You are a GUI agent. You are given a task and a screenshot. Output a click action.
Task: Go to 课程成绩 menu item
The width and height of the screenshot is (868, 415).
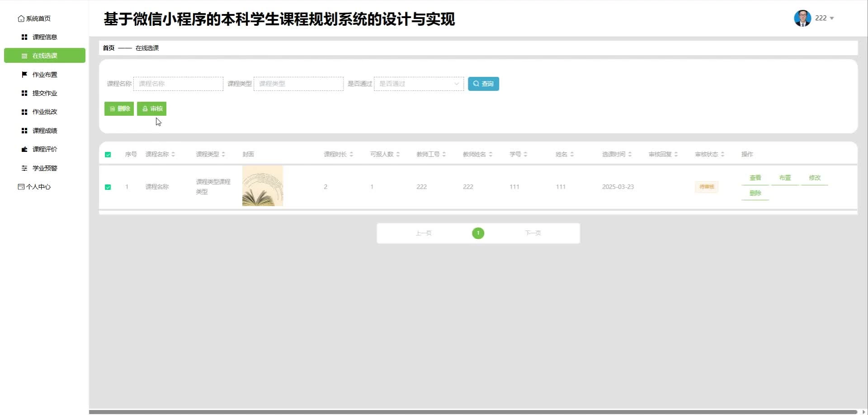45,131
